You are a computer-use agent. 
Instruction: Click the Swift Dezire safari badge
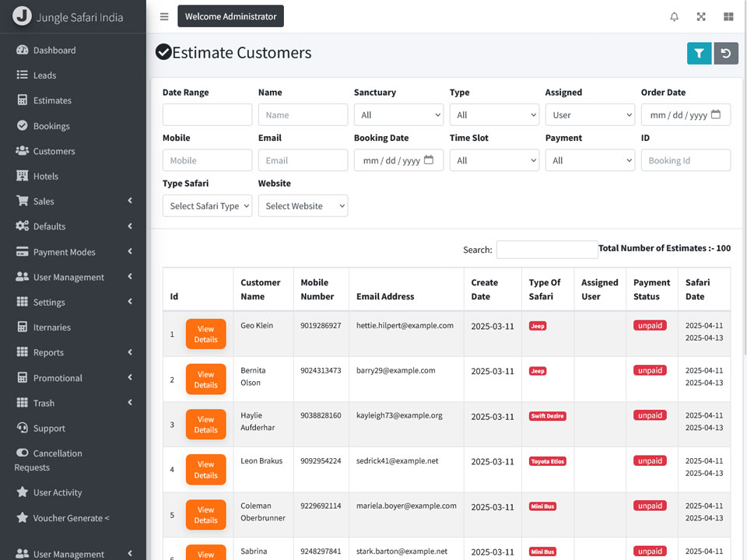pos(547,415)
